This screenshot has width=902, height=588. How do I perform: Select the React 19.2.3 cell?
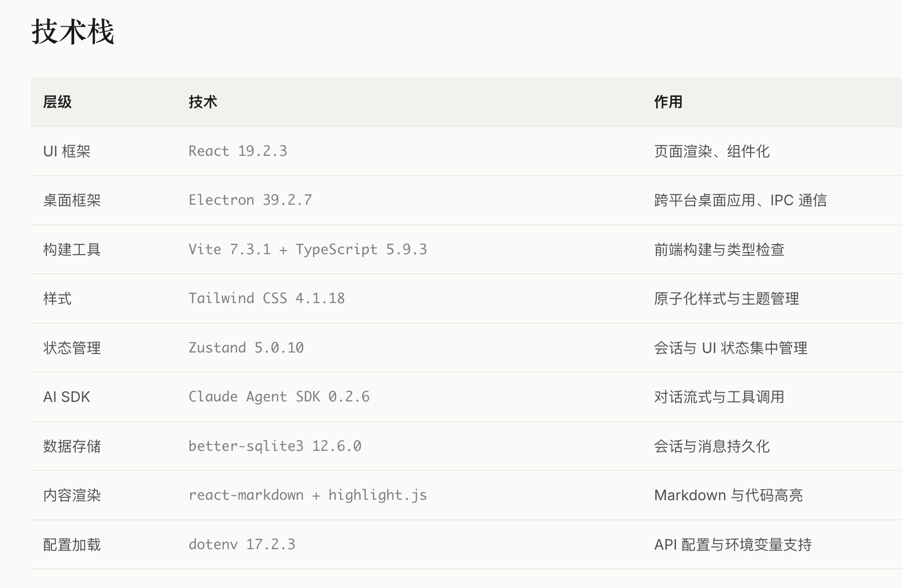[238, 151]
